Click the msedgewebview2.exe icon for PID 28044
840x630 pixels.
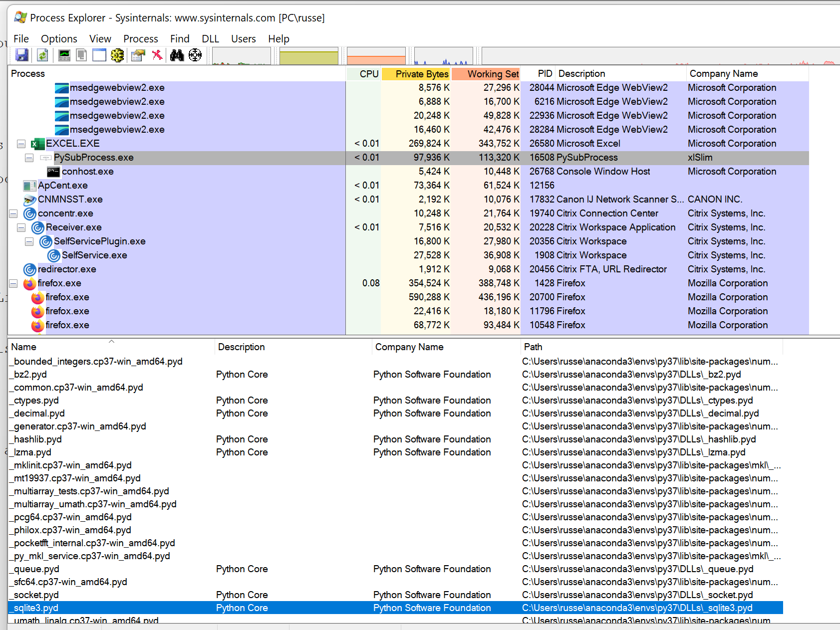[61, 88]
